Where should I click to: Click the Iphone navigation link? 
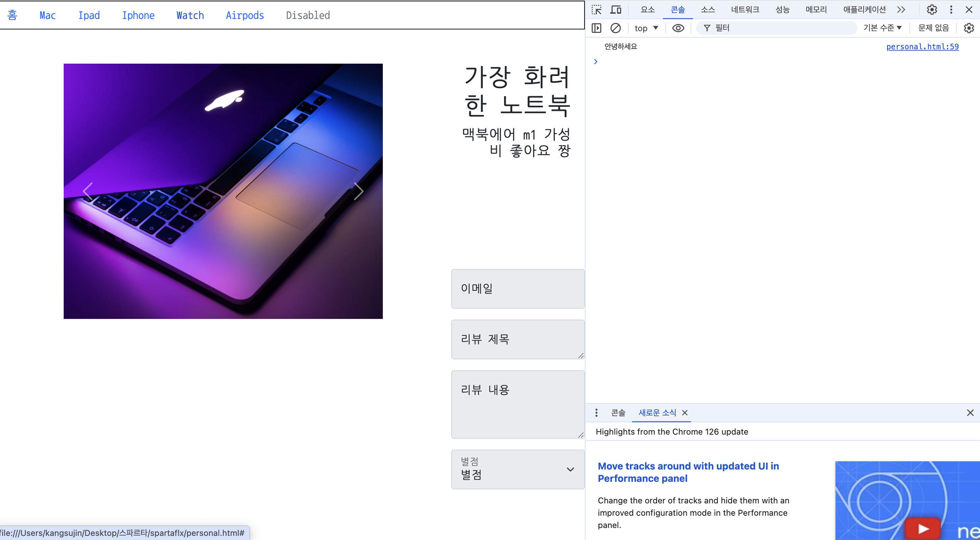tap(138, 15)
